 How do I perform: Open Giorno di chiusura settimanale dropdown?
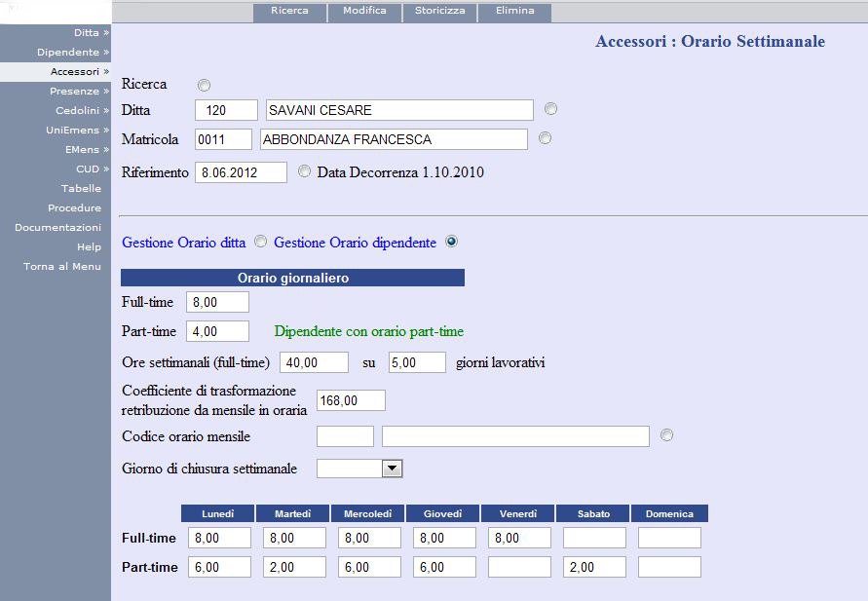(392, 469)
